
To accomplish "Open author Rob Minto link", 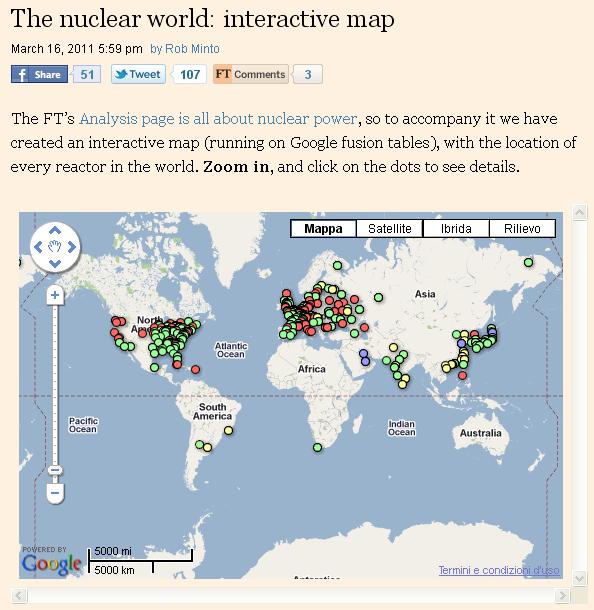I will pos(192,49).
